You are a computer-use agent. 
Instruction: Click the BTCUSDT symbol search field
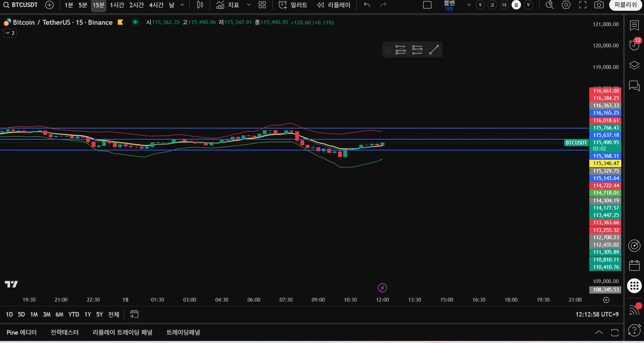pos(21,5)
